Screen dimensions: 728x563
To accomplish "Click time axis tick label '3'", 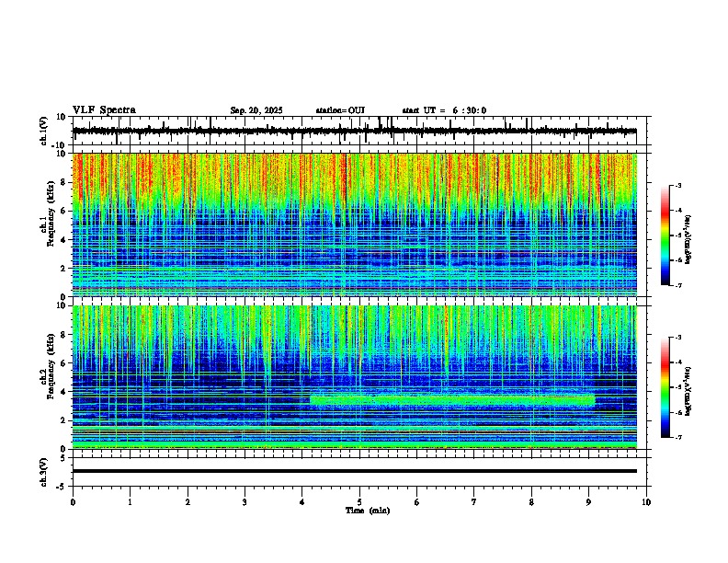I will pyautogui.click(x=245, y=502).
